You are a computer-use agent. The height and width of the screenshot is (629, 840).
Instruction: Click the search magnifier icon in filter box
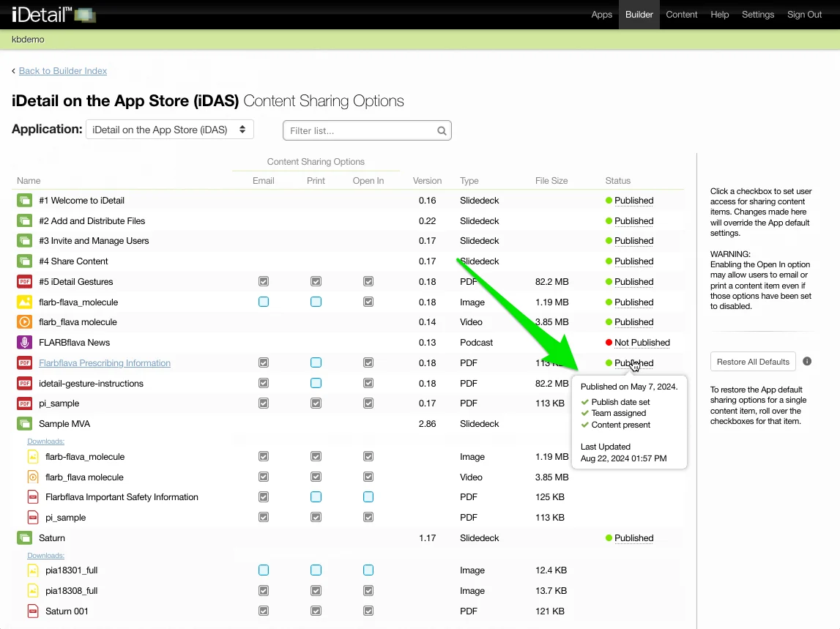pos(442,131)
